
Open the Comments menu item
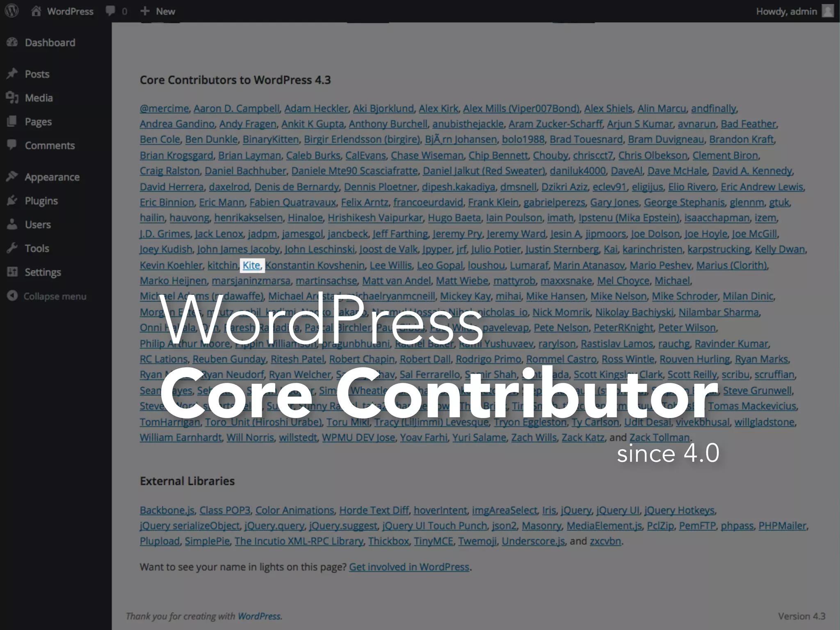tap(50, 145)
